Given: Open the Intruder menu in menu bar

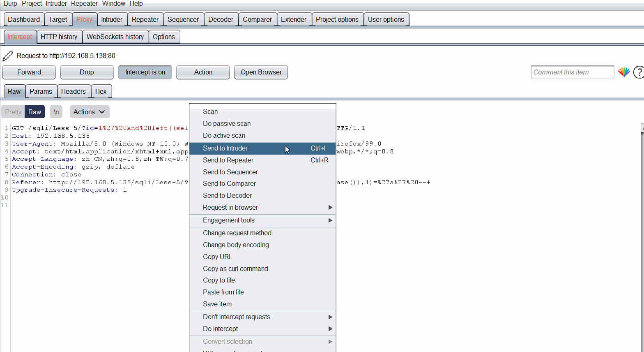Looking at the screenshot, I should (x=56, y=4).
